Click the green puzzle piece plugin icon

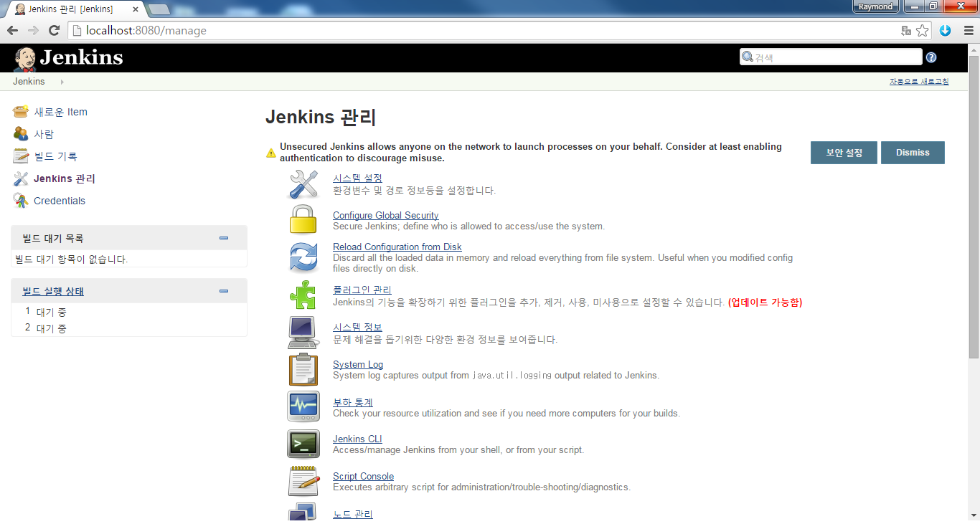pyautogui.click(x=303, y=295)
